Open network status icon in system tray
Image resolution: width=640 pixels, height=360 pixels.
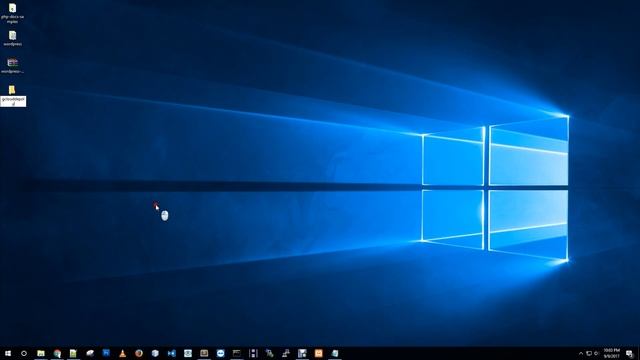[x=589, y=353]
